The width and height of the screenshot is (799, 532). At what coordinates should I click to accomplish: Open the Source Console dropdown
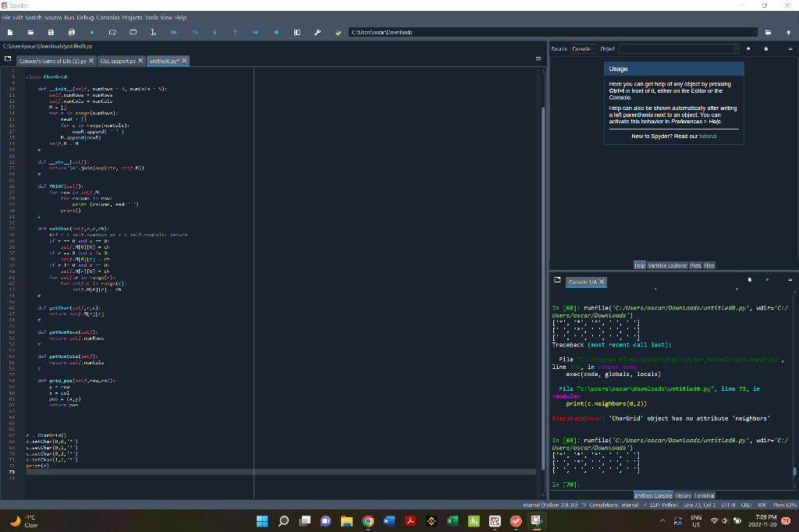[x=583, y=49]
